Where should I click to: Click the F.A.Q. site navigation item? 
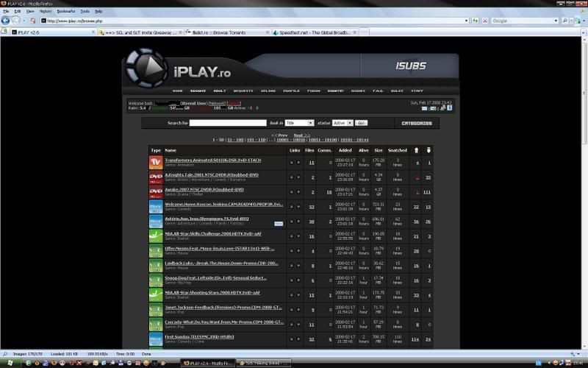(378, 91)
